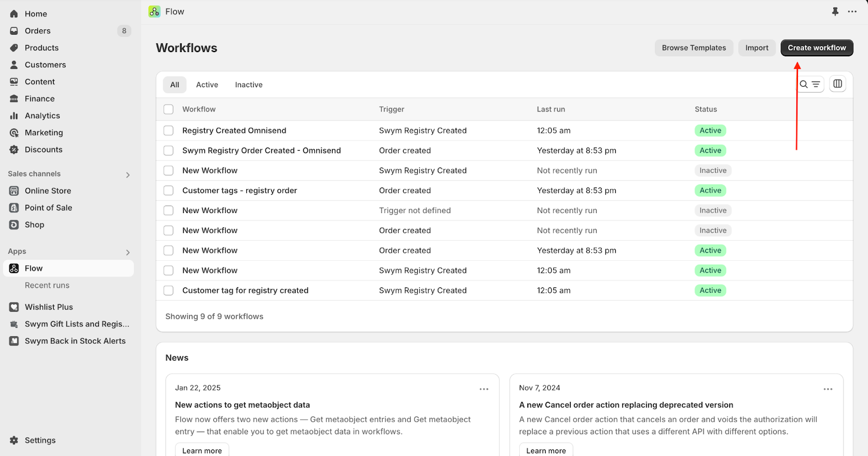Click the Orders count badge 8
The image size is (868, 456).
tap(124, 31)
